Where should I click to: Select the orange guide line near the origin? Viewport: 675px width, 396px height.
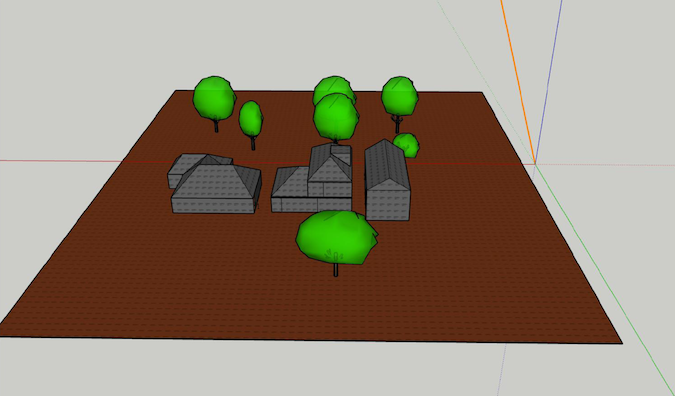[518, 82]
